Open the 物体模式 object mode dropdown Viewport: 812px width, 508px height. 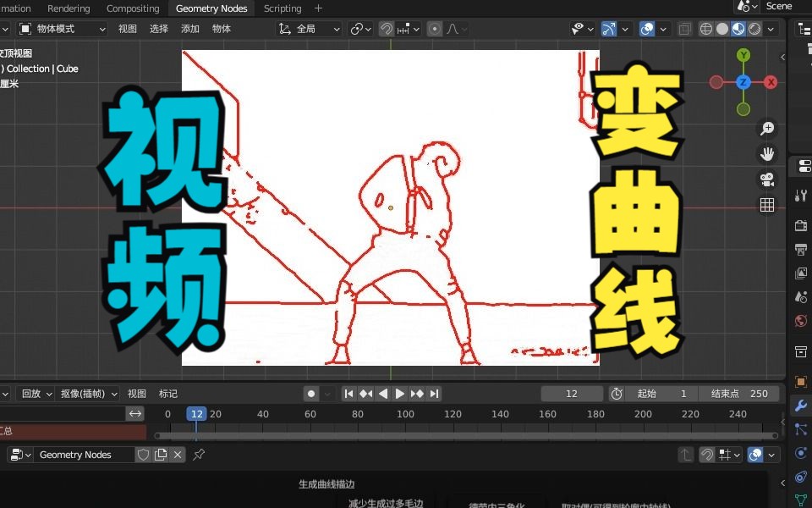pyautogui.click(x=62, y=29)
